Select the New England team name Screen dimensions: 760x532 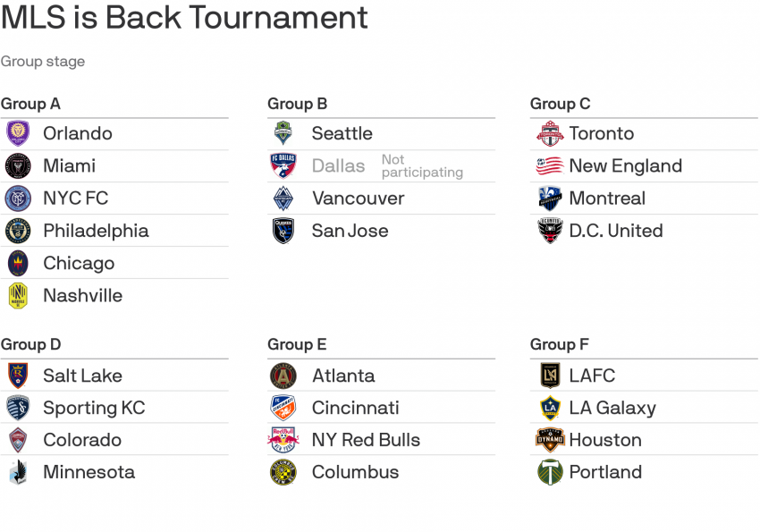click(625, 166)
